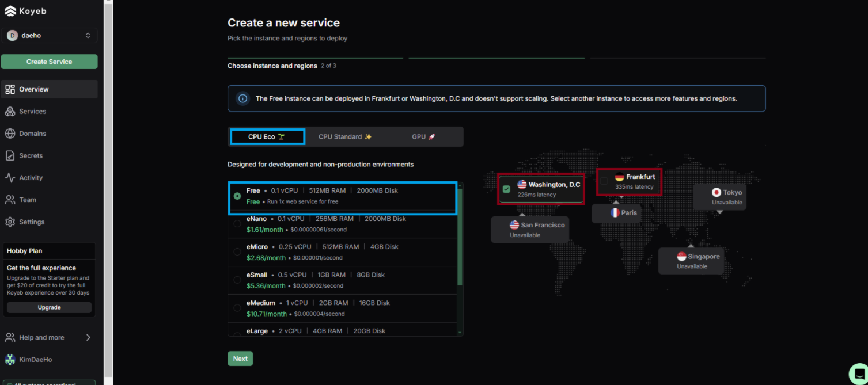Click the daeho avatar letter icon
The height and width of the screenshot is (385, 868).
[12, 36]
